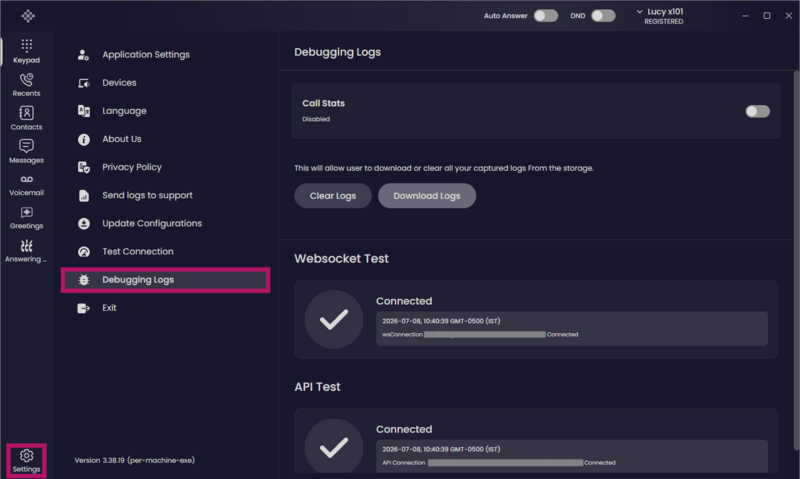The width and height of the screenshot is (800, 479).
Task: Maximize the application window
Action: tap(767, 16)
